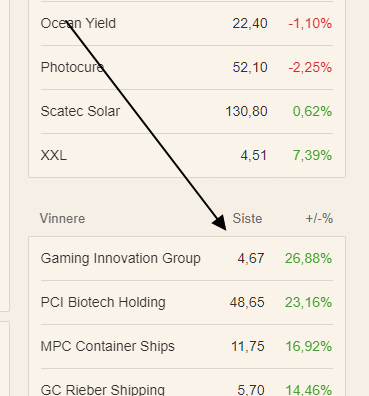
Task: Click Photocure change -2,25%
Action: click(310, 68)
